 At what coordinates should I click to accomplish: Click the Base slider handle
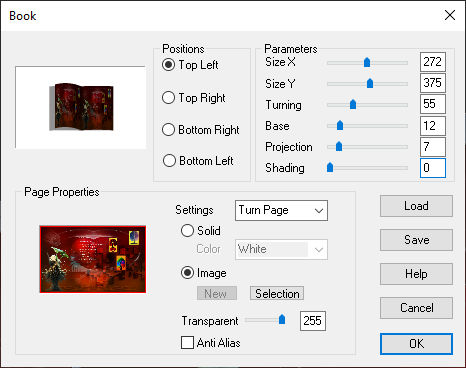[340, 125]
